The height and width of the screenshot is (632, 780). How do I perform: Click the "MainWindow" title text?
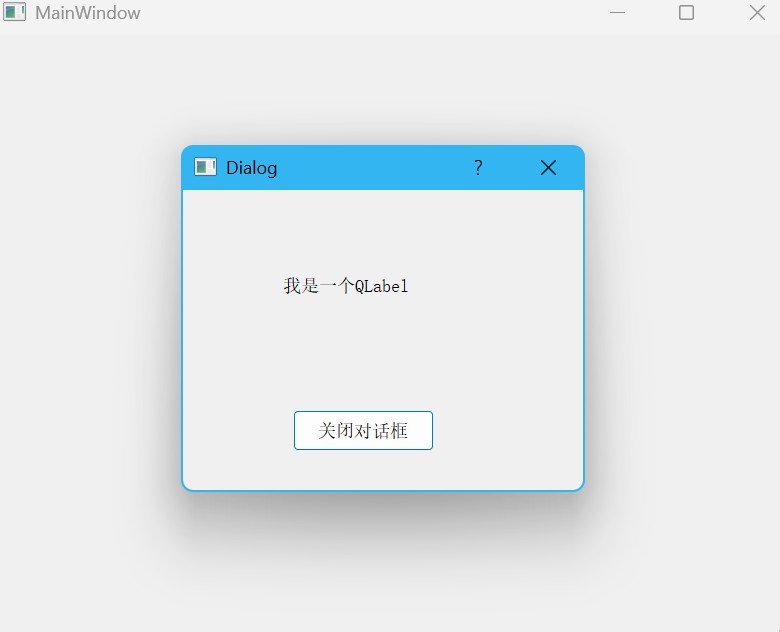[x=88, y=13]
